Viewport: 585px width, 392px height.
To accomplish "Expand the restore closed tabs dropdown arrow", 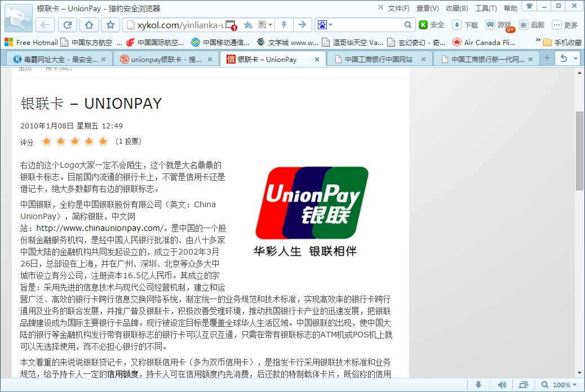I will click(x=575, y=59).
